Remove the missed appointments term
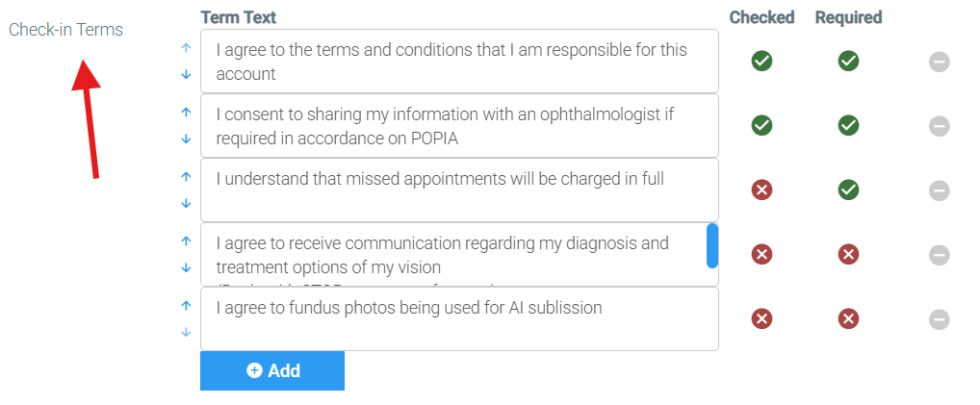Viewport: 980px width, 405px height. click(x=939, y=190)
